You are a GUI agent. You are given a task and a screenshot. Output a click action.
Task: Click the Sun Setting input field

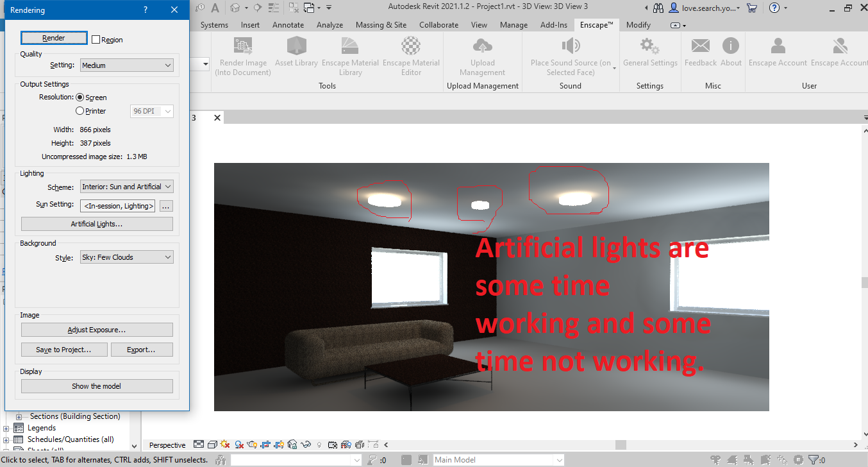pos(119,206)
